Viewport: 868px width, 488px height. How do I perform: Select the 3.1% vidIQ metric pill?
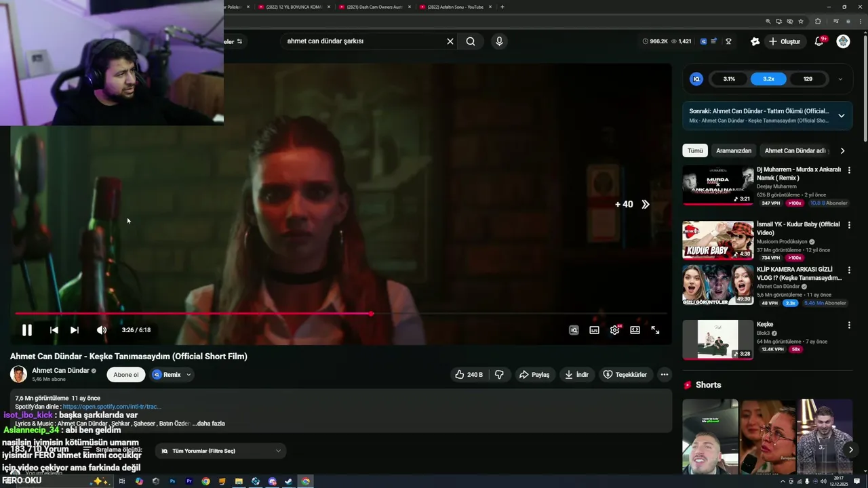click(729, 79)
